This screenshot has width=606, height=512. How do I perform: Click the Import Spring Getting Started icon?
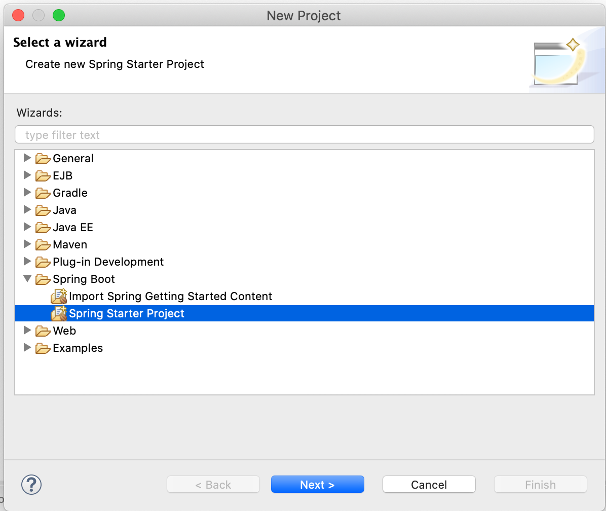[x=59, y=296]
